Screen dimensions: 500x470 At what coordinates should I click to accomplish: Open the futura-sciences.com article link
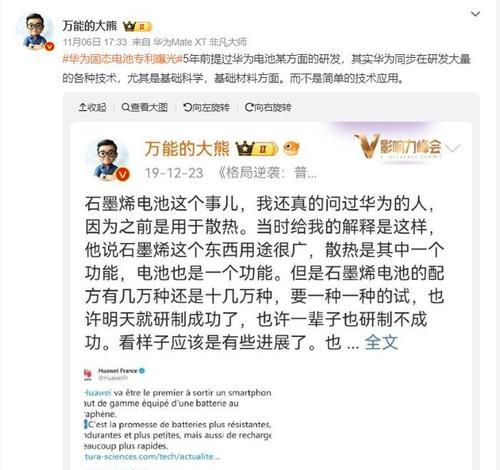(x=152, y=456)
